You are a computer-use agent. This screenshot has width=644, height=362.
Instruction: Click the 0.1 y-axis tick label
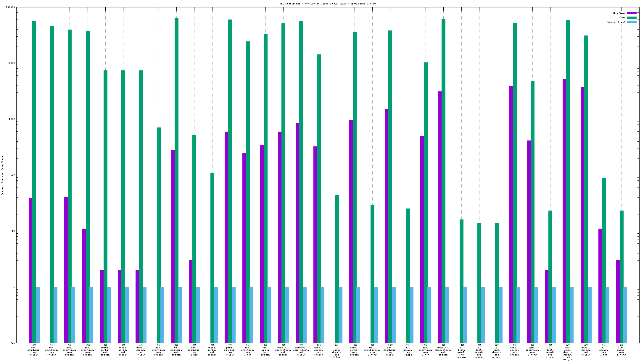click(x=12, y=343)
